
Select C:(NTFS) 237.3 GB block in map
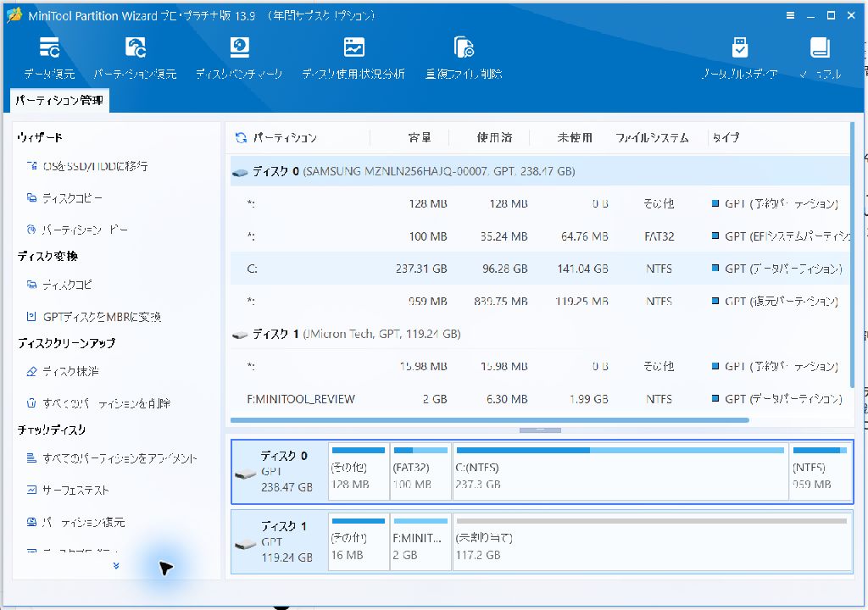(620, 472)
